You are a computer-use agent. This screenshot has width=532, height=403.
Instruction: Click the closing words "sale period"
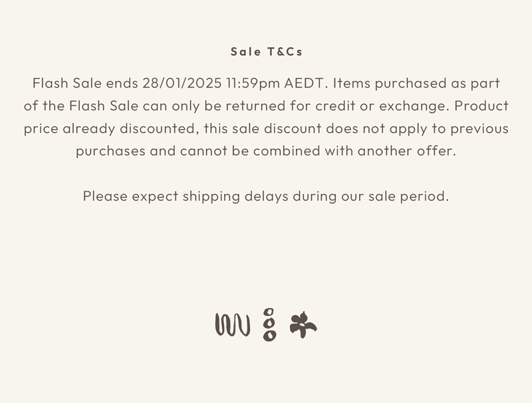click(x=406, y=196)
